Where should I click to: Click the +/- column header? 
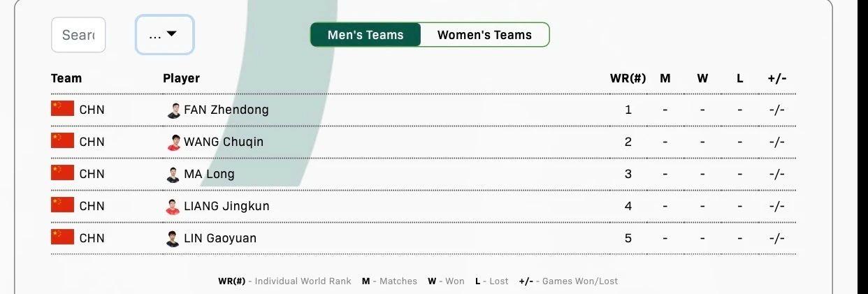click(x=776, y=78)
